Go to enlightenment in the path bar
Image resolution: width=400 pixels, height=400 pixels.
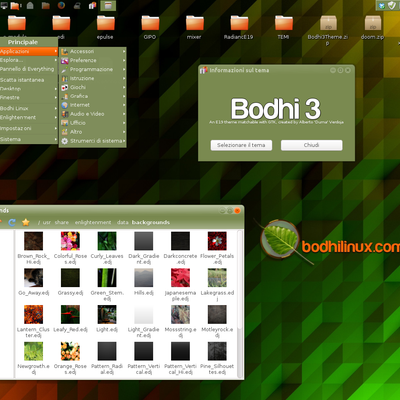click(93, 222)
